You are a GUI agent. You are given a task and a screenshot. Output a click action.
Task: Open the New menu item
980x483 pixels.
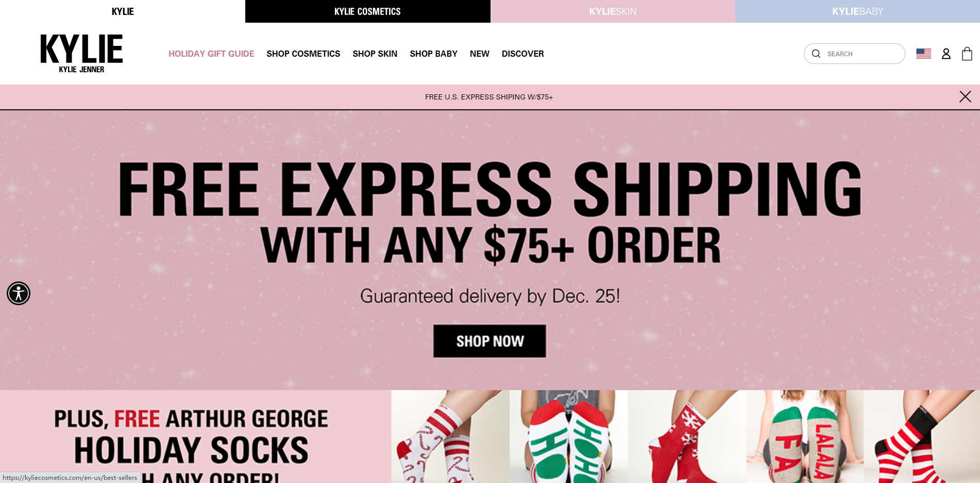479,54
